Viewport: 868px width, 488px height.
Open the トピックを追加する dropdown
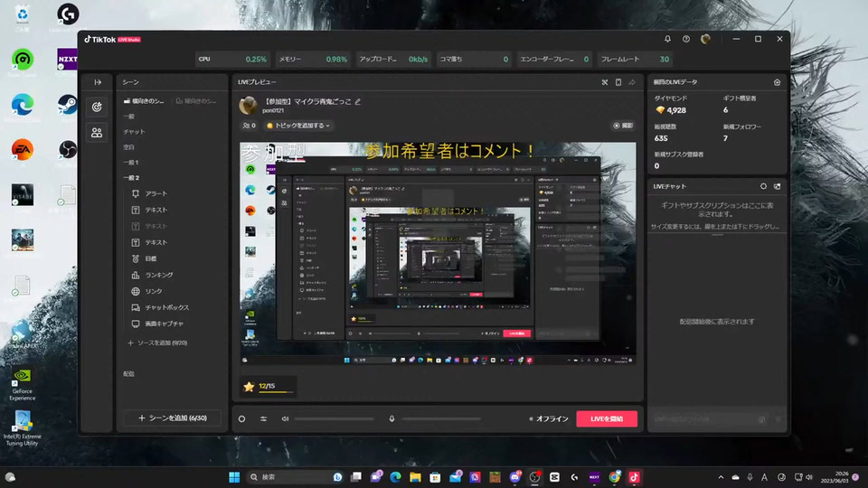(x=298, y=126)
